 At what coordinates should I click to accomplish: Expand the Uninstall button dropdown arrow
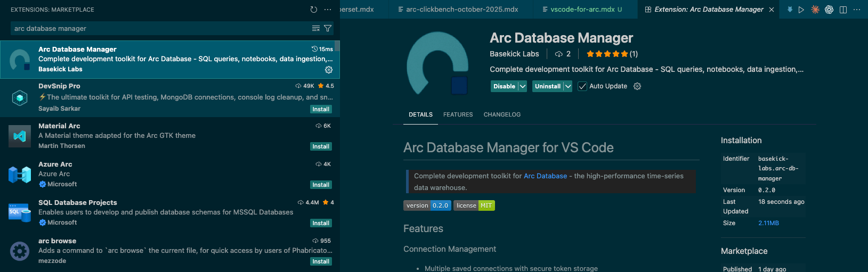(567, 86)
